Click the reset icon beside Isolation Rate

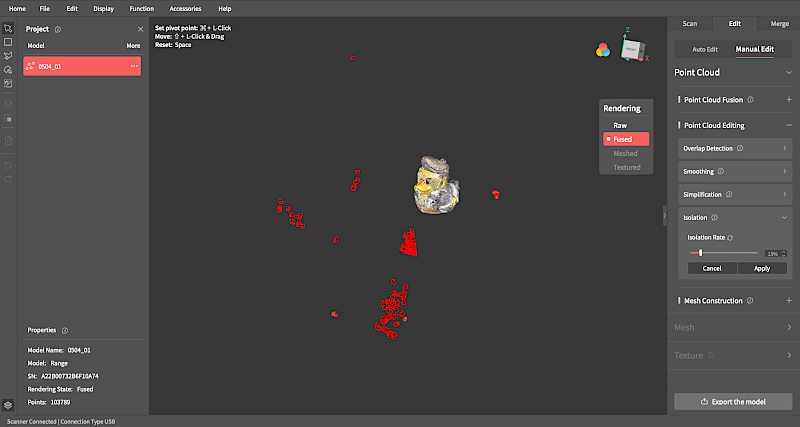pyautogui.click(x=730, y=238)
